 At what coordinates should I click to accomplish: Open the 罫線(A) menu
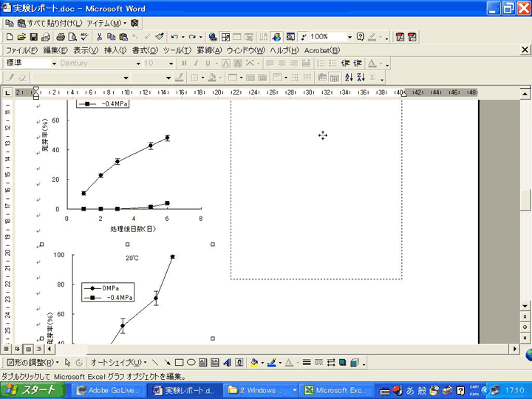[x=209, y=50]
